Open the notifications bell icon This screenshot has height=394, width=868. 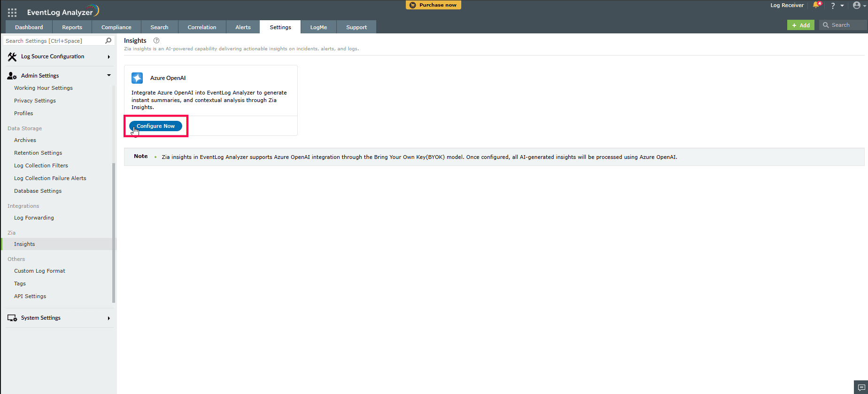[x=816, y=5]
